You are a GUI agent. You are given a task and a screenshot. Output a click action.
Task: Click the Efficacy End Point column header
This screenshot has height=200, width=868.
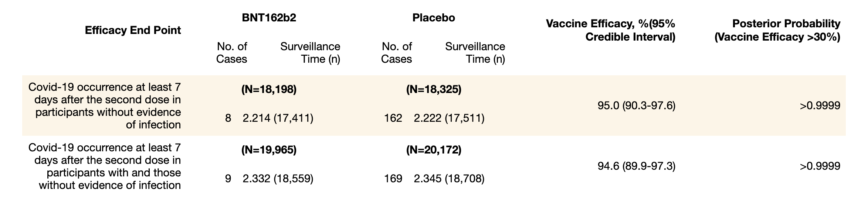click(x=133, y=30)
